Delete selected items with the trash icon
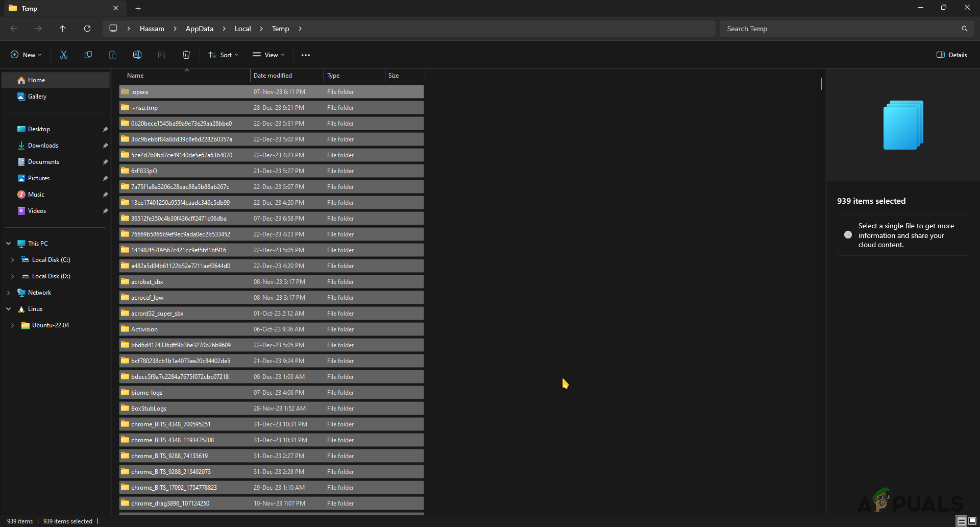This screenshot has height=527, width=980. point(186,55)
